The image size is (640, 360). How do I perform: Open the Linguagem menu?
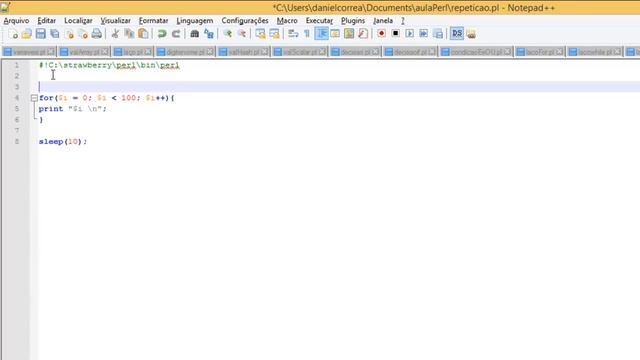[195, 20]
